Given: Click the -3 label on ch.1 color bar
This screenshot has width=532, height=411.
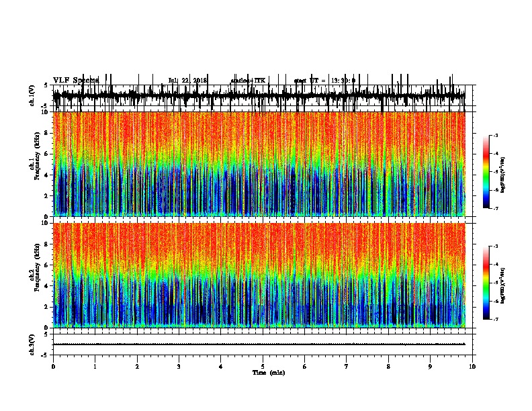Looking at the screenshot, I should 495,135.
